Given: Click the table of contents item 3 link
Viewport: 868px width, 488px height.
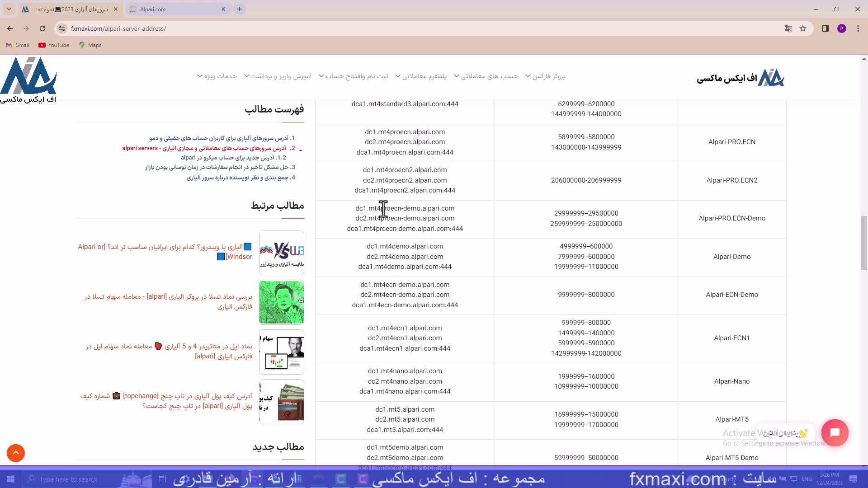Looking at the screenshot, I should [220, 167].
